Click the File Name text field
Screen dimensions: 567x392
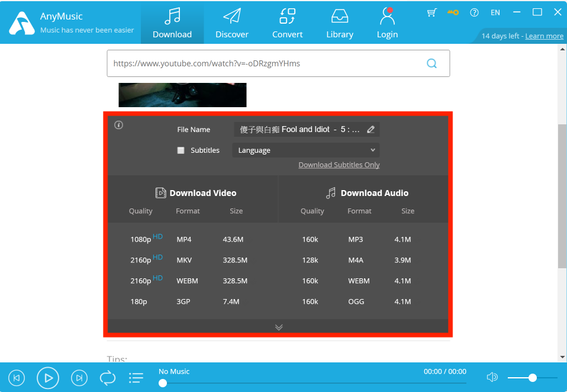[306, 130]
